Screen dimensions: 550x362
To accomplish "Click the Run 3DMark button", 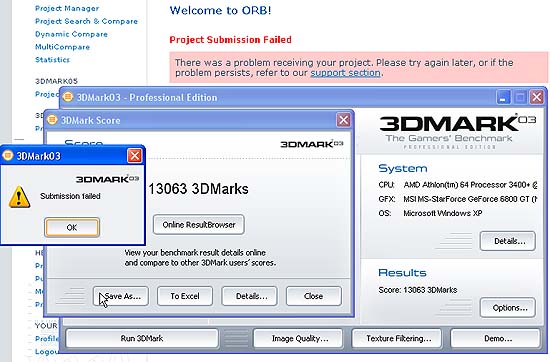I will (x=142, y=338).
